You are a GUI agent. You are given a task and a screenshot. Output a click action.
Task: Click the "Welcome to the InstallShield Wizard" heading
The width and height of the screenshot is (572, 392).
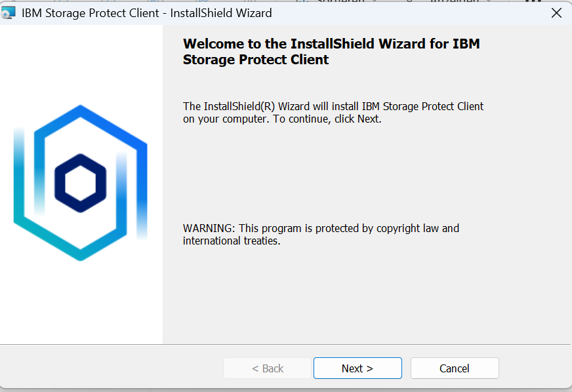331,44
